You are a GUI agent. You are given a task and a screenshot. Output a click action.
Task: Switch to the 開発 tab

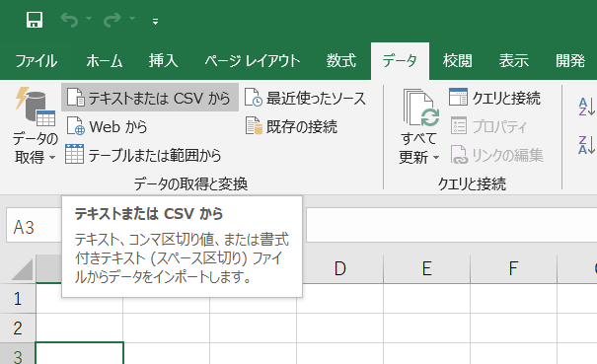[x=570, y=61]
